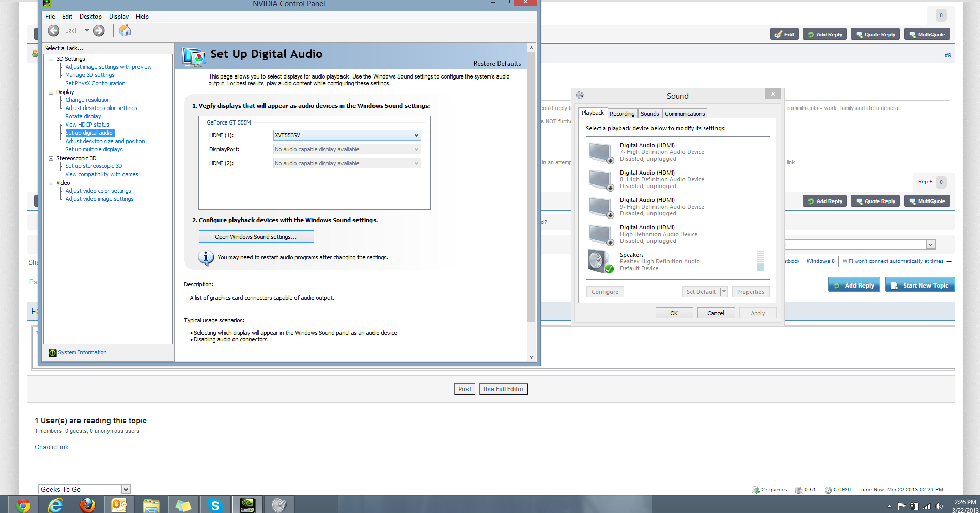The image size is (980, 513).
Task: Select the Speakers Realtek device icon
Action: [601, 261]
